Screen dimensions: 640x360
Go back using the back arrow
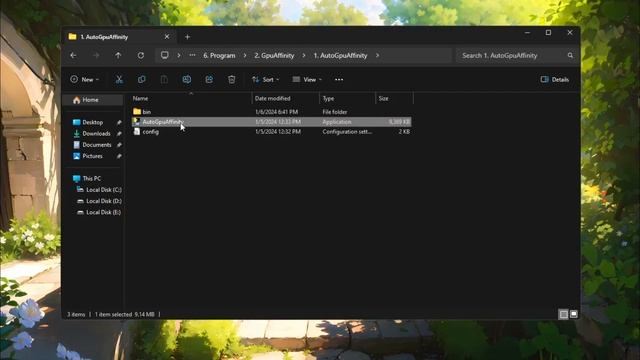tap(73, 56)
